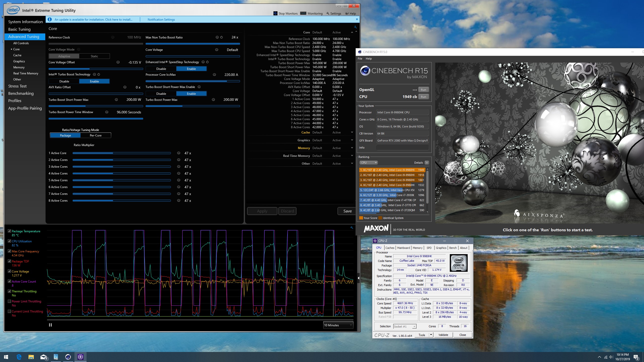Expand the Memory section in summary panel
644x362 pixels.
(352, 148)
